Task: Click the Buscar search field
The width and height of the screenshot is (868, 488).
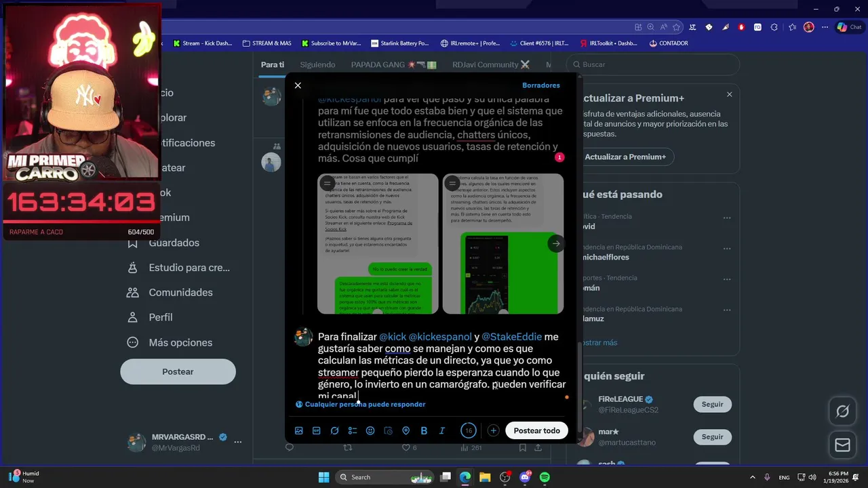Action: pyautogui.click(x=653, y=64)
